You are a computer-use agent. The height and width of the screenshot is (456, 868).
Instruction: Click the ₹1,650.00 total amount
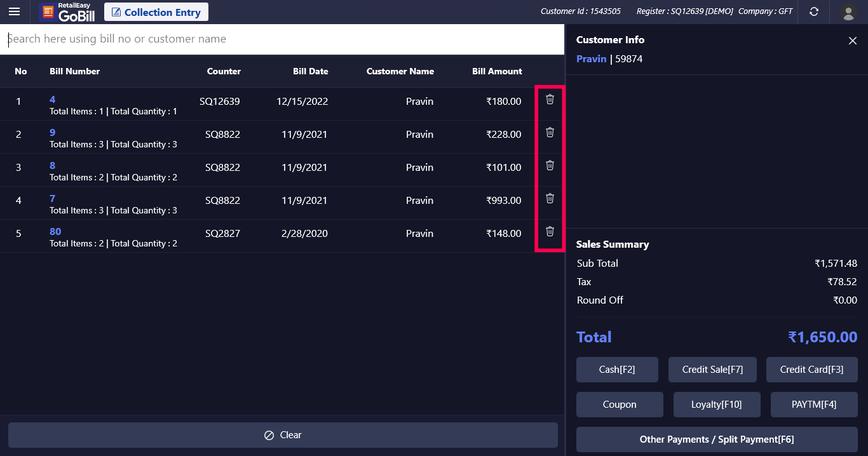tap(823, 337)
